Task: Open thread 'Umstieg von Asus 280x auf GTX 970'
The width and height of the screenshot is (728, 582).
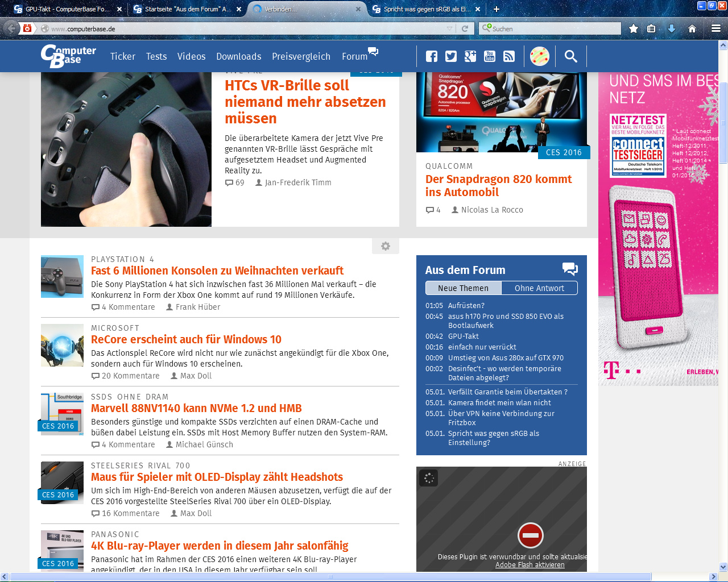Action: pos(506,357)
